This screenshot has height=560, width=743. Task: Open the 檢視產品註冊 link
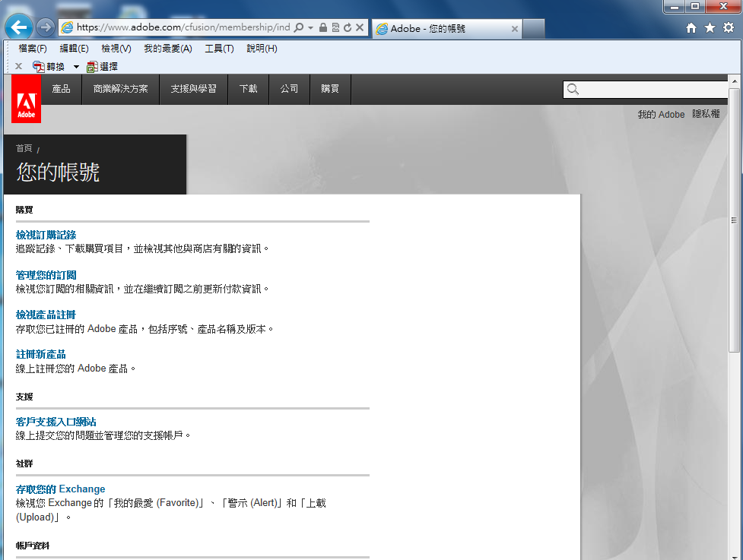tap(46, 315)
